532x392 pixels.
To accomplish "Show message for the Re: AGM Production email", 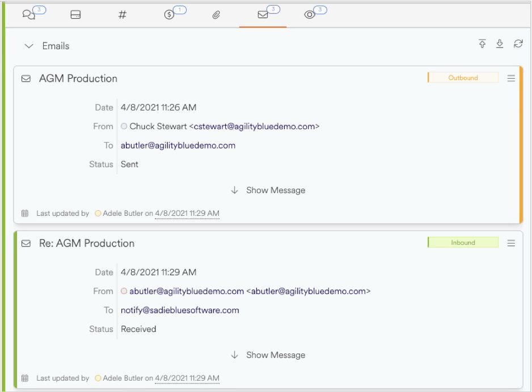I will tap(268, 355).
